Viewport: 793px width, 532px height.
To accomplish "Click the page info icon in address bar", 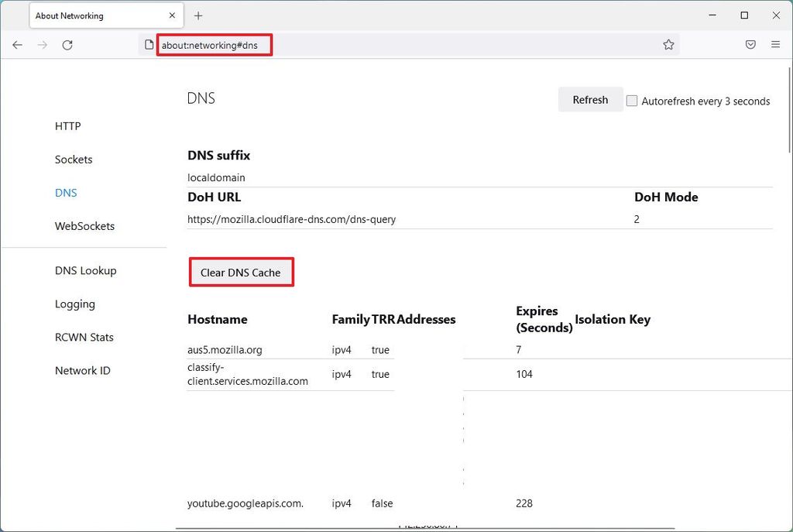I will (x=147, y=45).
